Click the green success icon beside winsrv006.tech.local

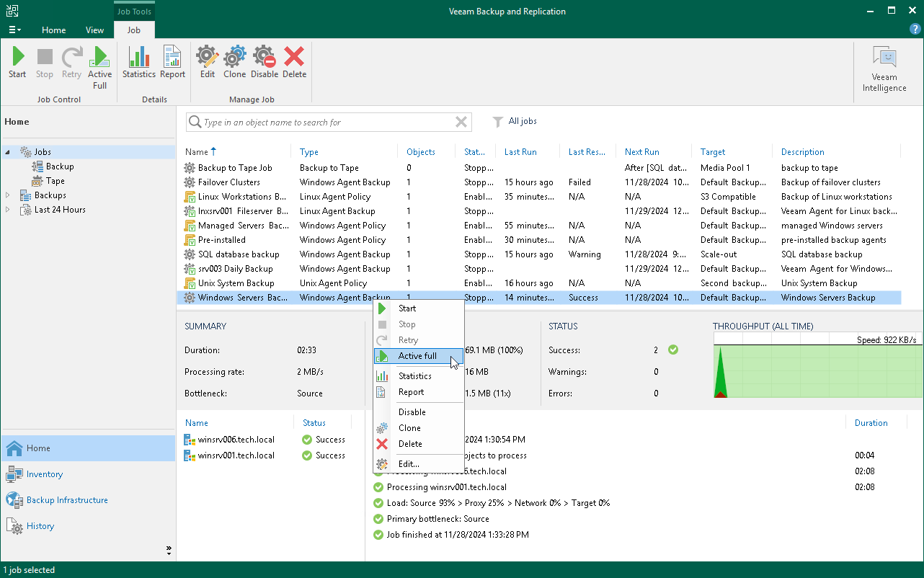[x=307, y=440]
